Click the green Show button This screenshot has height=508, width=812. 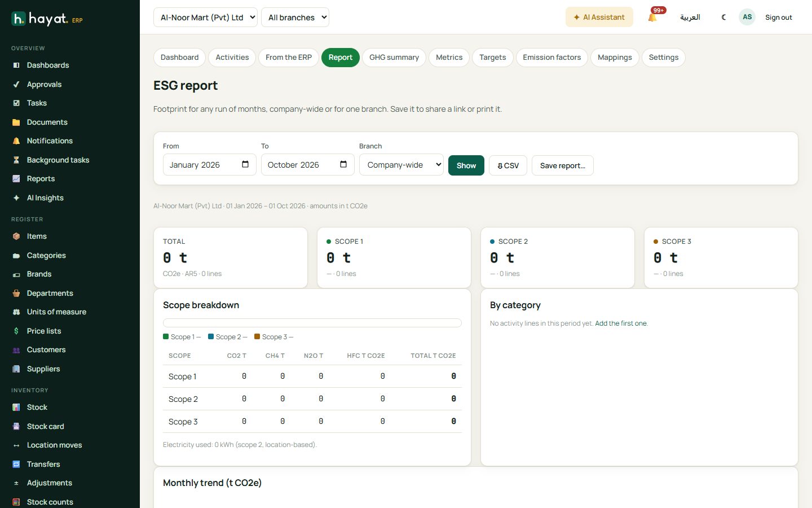466,165
